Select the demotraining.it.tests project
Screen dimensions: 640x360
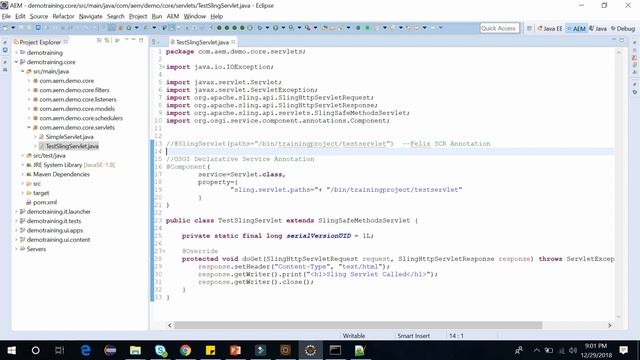[x=54, y=221]
